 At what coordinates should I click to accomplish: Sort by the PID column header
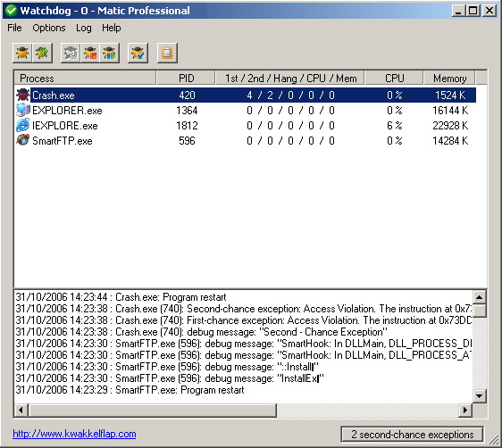186,78
